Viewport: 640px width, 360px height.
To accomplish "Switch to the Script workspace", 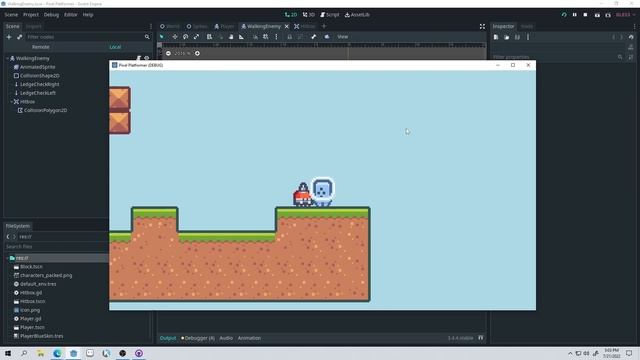I will click(x=330, y=15).
